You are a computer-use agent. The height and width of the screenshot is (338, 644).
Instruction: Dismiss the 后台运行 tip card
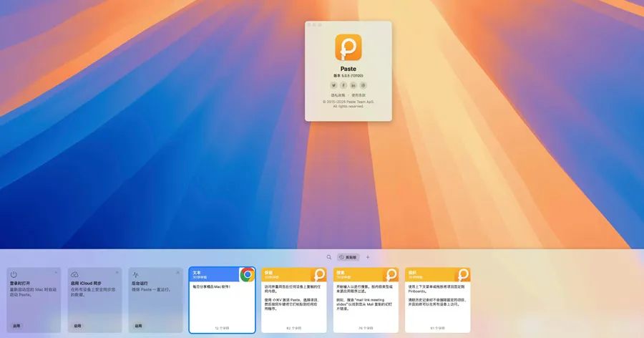pyautogui.click(x=178, y=272)
